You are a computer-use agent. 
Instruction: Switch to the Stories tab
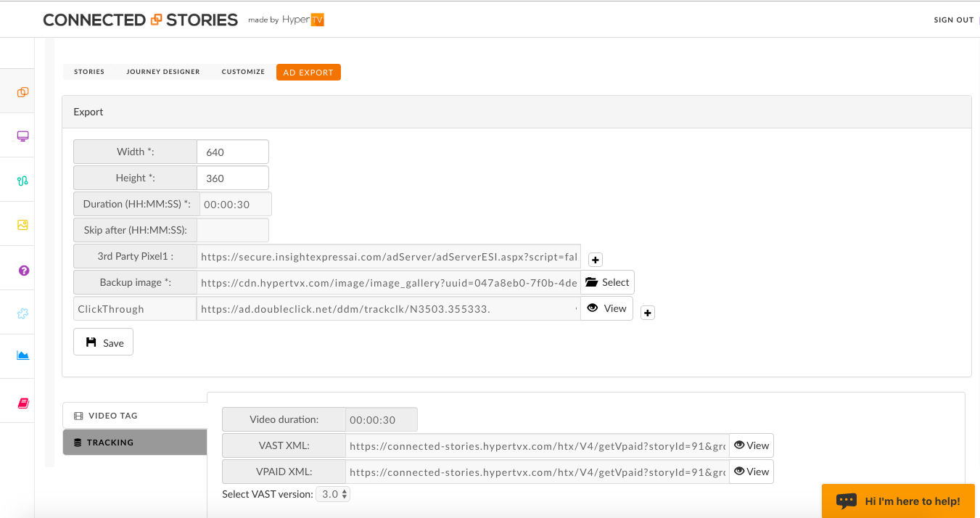pyautogui.click(x=89, y=72)
